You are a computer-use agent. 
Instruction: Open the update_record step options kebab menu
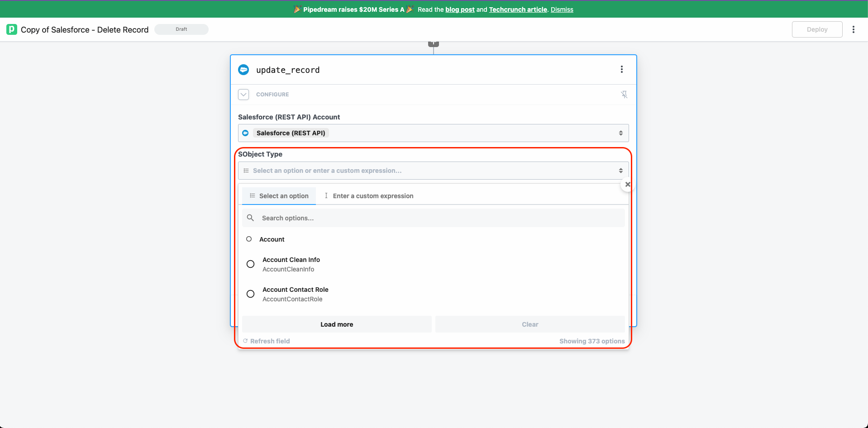(x=622, y=69)
